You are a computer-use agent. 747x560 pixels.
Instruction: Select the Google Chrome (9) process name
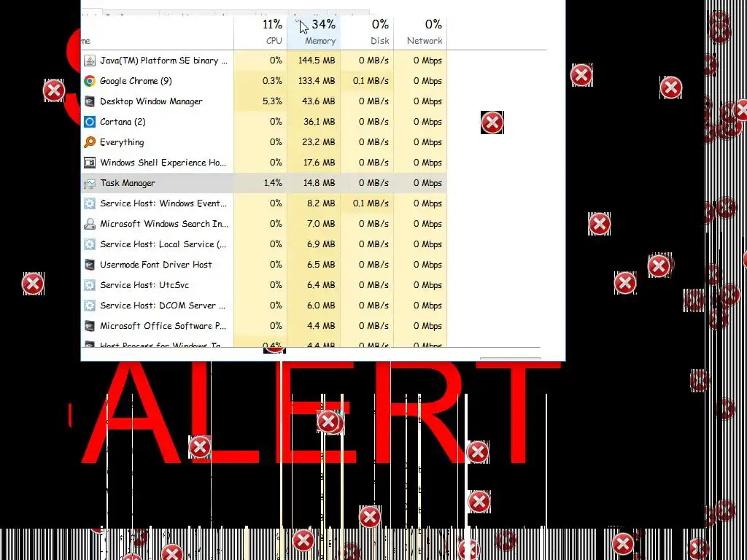pos(136,81)
